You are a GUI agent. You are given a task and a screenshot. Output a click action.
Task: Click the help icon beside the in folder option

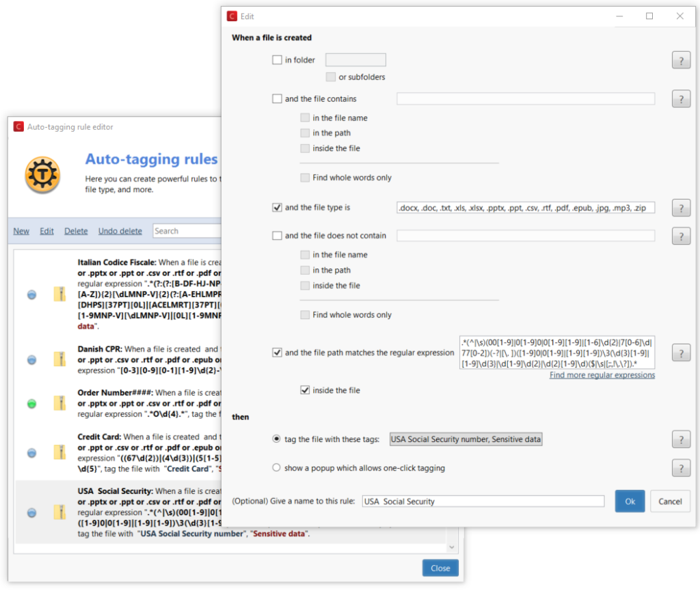point(681,60)
